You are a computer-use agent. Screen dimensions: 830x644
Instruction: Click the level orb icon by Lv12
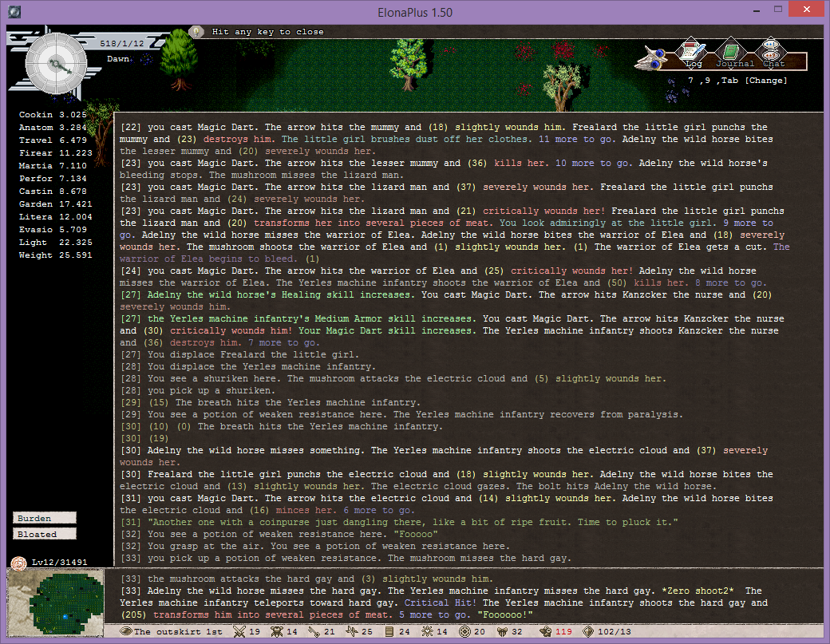click(x=19, y=563)
